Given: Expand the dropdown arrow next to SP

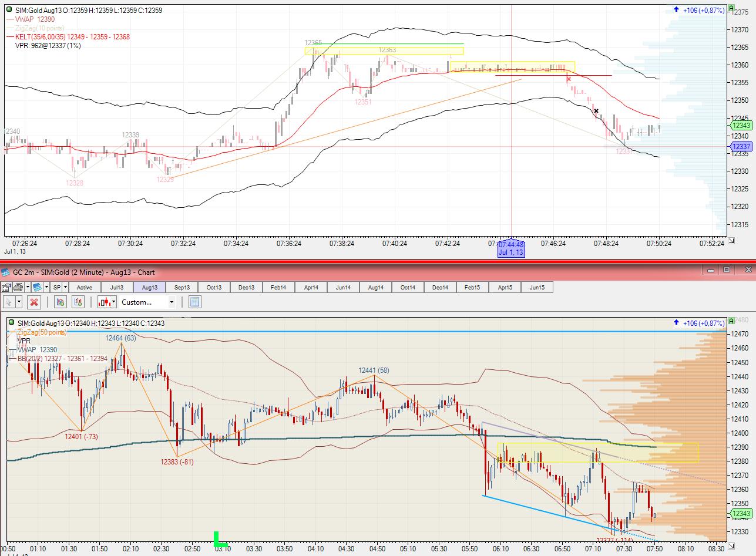Looking at the screenshot, I should coord(65,287).
